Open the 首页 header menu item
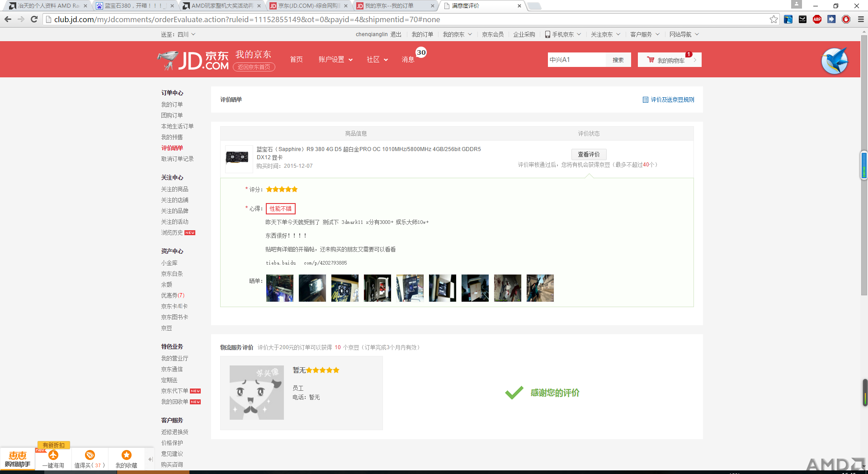The image size is (868, 474). 296,60
